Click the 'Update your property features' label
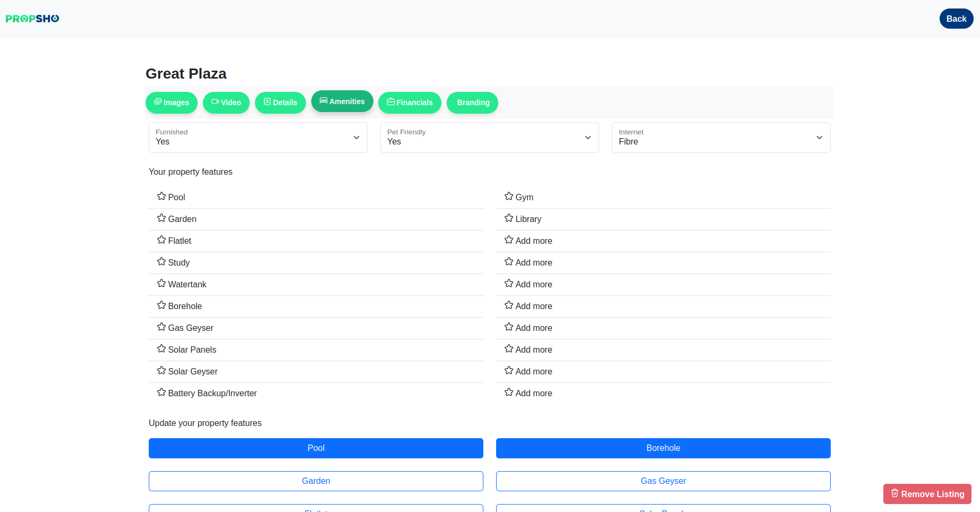The image size is (980, 512). pos(205,423)
